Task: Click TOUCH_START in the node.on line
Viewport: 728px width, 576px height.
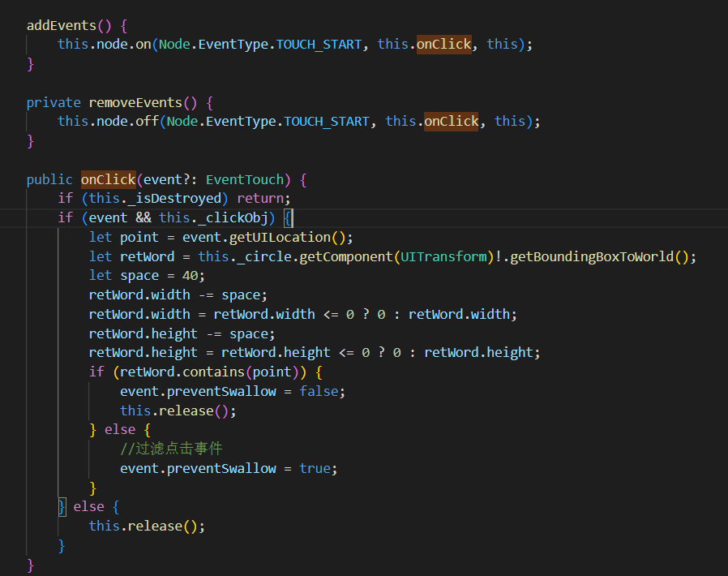Action: pos(319,44)
